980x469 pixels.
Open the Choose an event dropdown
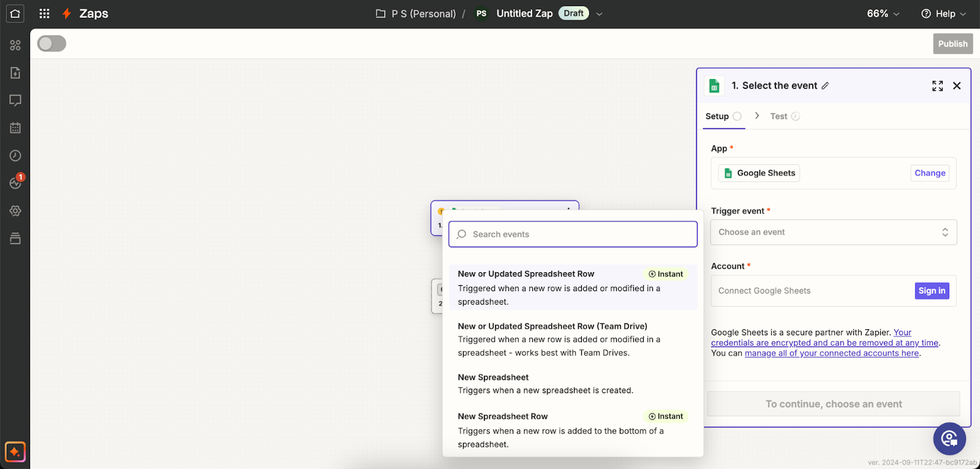coord(834,232)
